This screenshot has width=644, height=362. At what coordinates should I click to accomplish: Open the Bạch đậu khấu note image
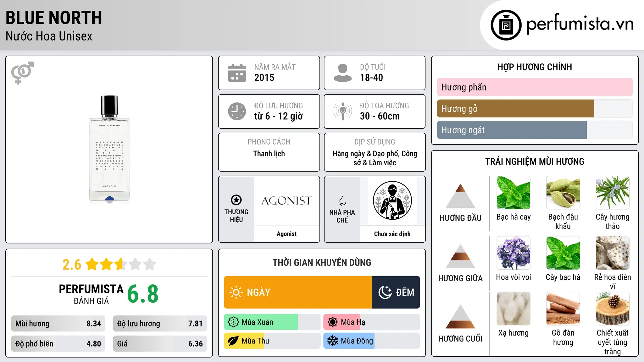[x=563, y=193]
